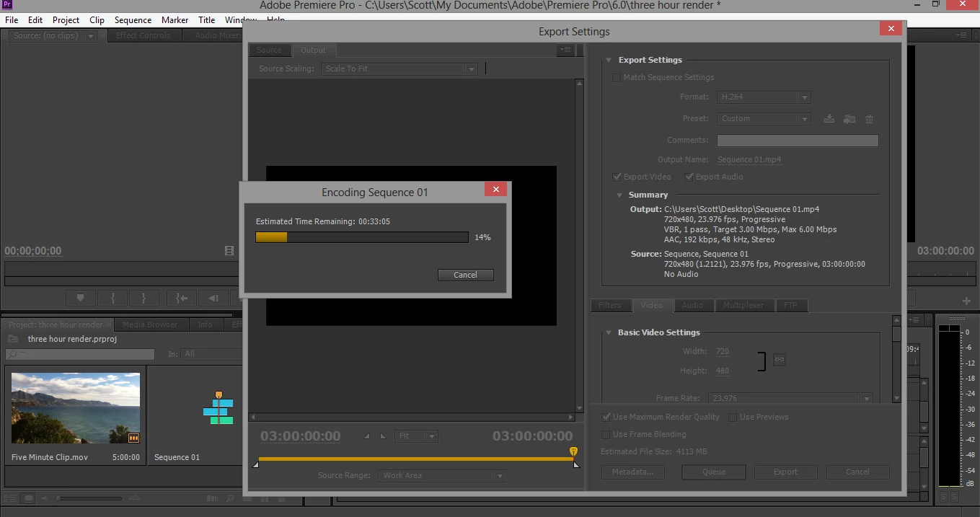Click the Save Preset icon

(829, 119)
